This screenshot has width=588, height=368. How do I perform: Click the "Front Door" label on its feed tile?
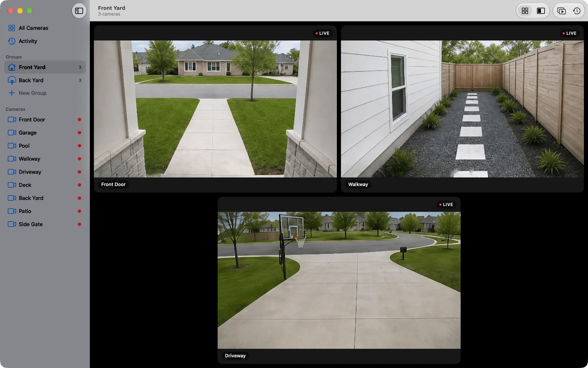click(x=113, y=184)
